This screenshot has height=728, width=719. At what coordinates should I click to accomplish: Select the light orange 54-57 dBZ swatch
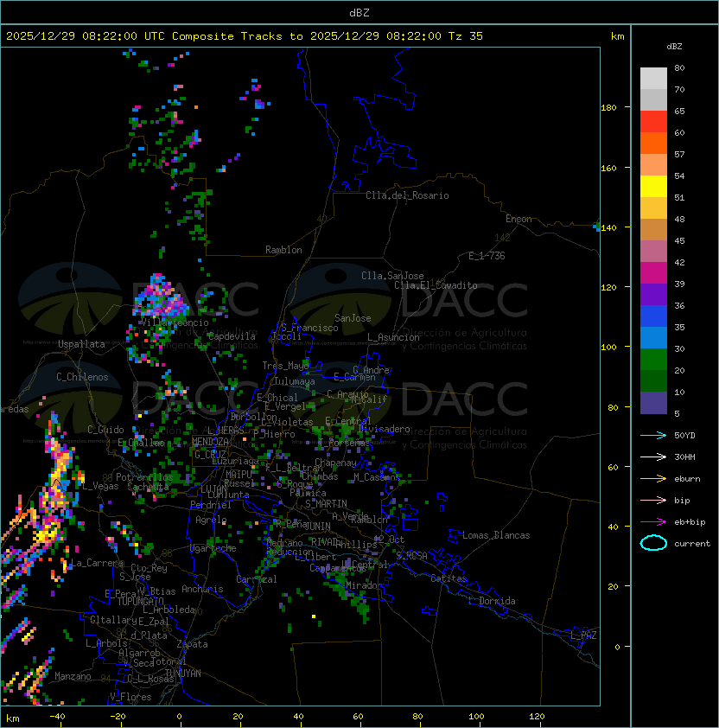(x=653, y=165)
